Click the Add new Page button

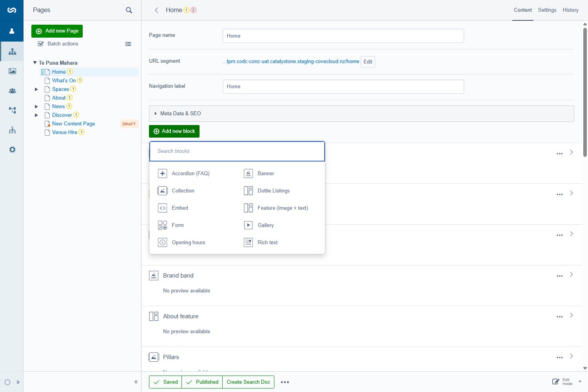(x=57, y=31)
